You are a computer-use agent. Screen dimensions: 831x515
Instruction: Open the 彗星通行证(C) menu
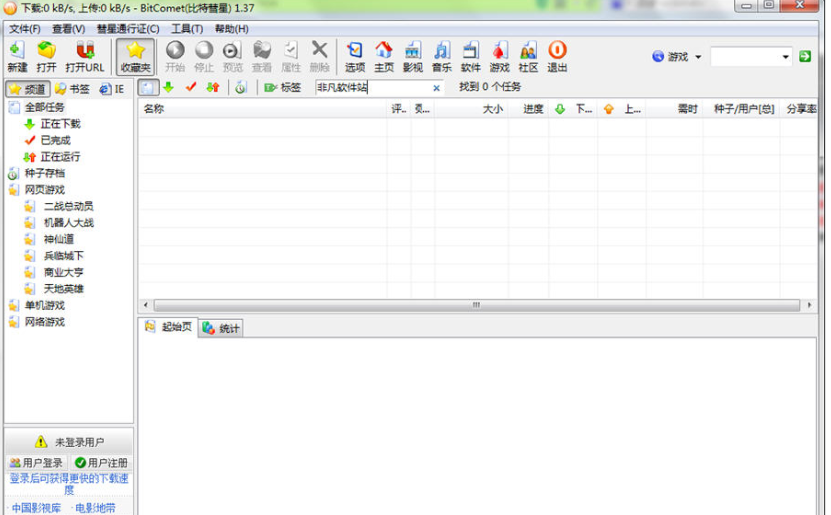pyautogui.click(x=128, y=29)
